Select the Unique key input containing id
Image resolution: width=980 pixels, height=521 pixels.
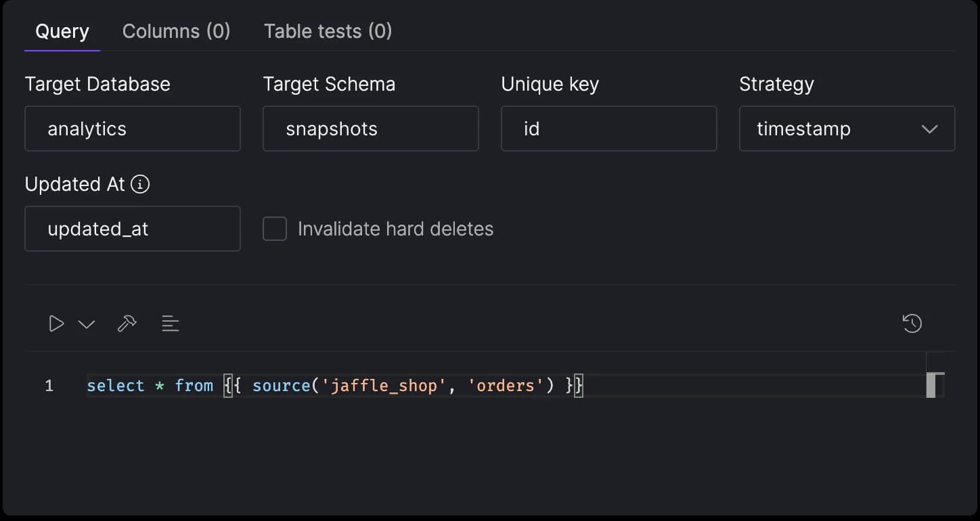pyautogui.click(x=608, y=129)
